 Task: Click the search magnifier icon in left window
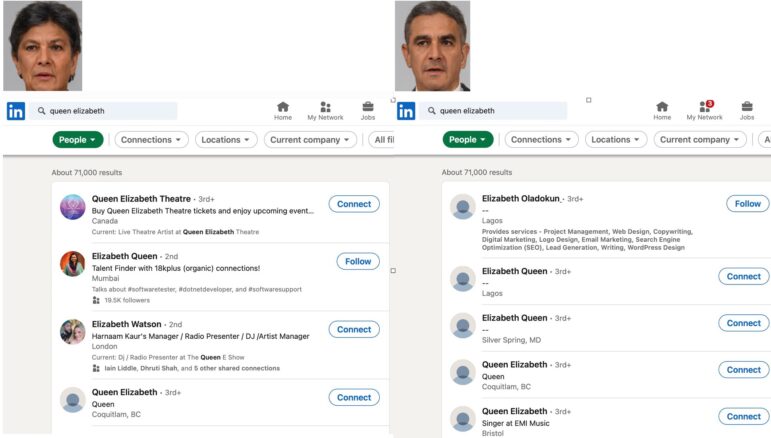click(41, 111)
